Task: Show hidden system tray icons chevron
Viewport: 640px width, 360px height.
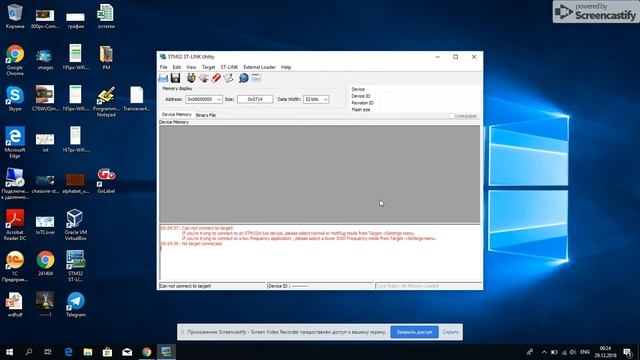Action: coord(544,352)
